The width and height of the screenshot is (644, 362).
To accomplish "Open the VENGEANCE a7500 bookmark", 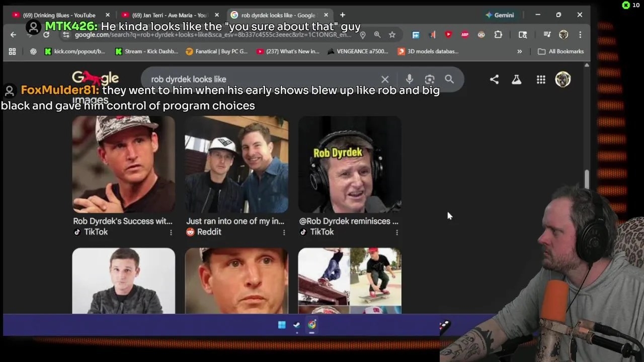I will (358, 51).
